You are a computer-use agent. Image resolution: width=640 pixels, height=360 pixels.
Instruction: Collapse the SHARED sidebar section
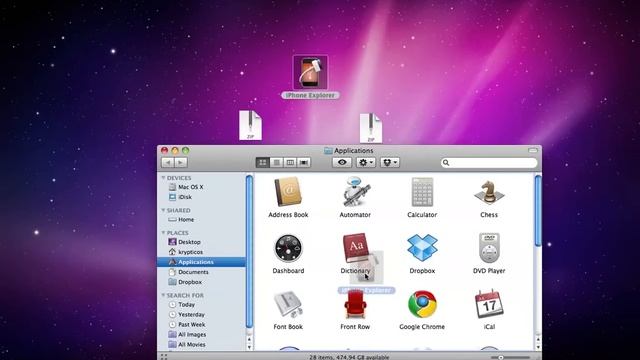pos(163,210)
